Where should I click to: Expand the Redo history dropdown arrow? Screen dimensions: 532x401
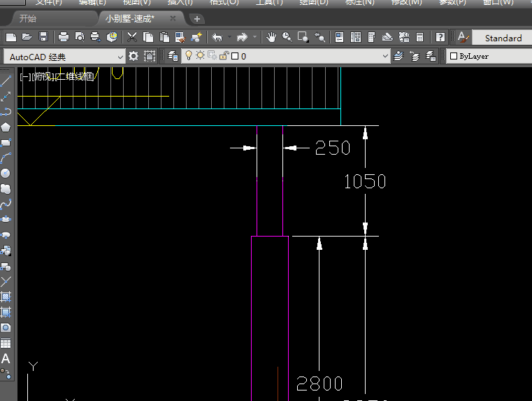[254, 36]
